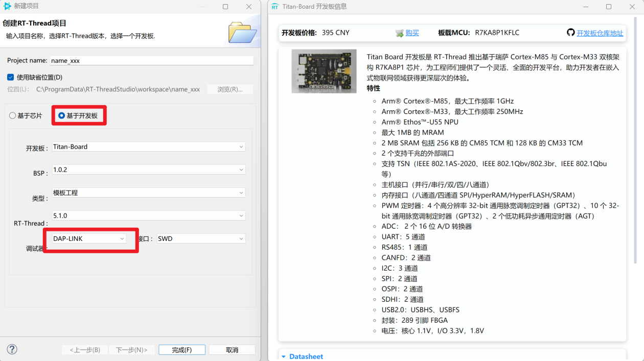Select the 基于芯片 radio button
The height and width of the screenshot is (361, 644).
(x=13, y=116)
